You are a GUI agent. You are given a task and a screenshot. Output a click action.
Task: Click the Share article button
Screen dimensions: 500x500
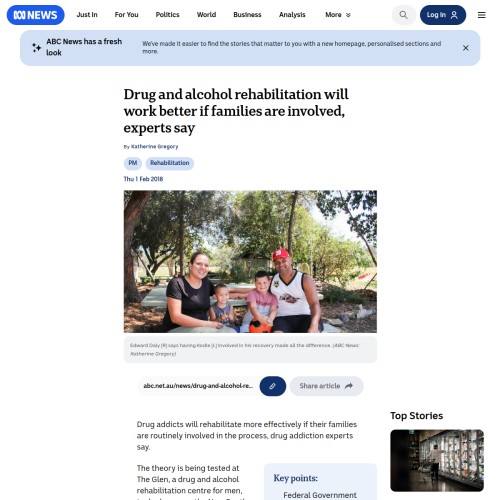[326, 386]
